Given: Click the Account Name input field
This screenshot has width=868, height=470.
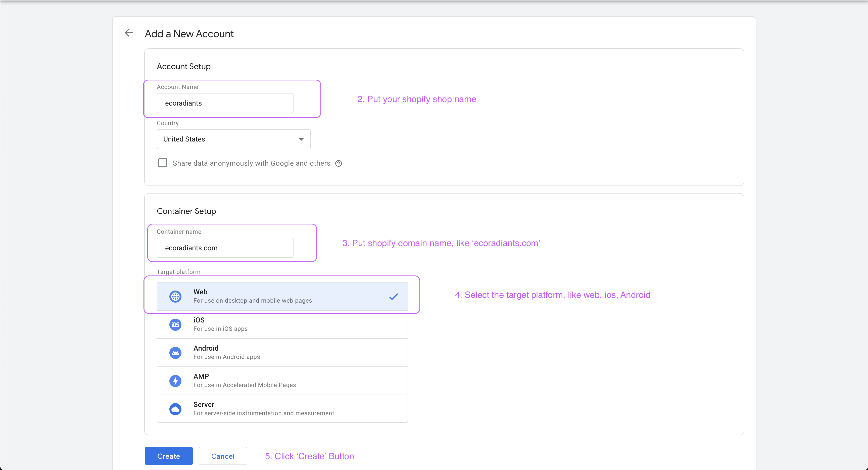Looking at the screenshot, I should 225,103.
